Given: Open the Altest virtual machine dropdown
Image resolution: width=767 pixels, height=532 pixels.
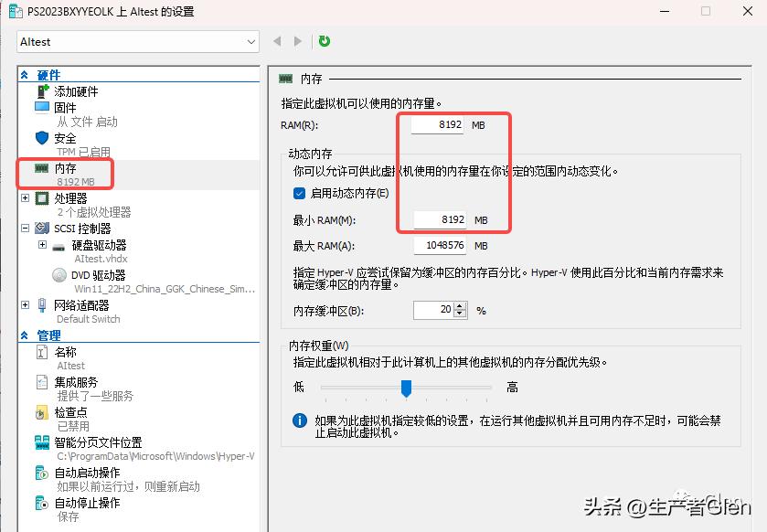Looking at the screenshot, I should [x=250, y=41].
